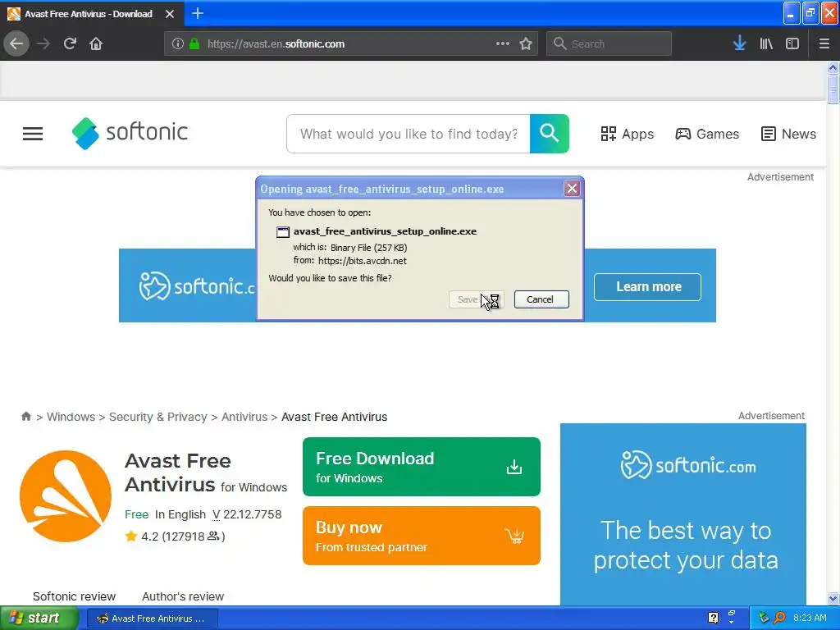Toggle the sidebar view icon
Image resolution: width=840 pixels, height=630 pixels.
coord(792,43)
